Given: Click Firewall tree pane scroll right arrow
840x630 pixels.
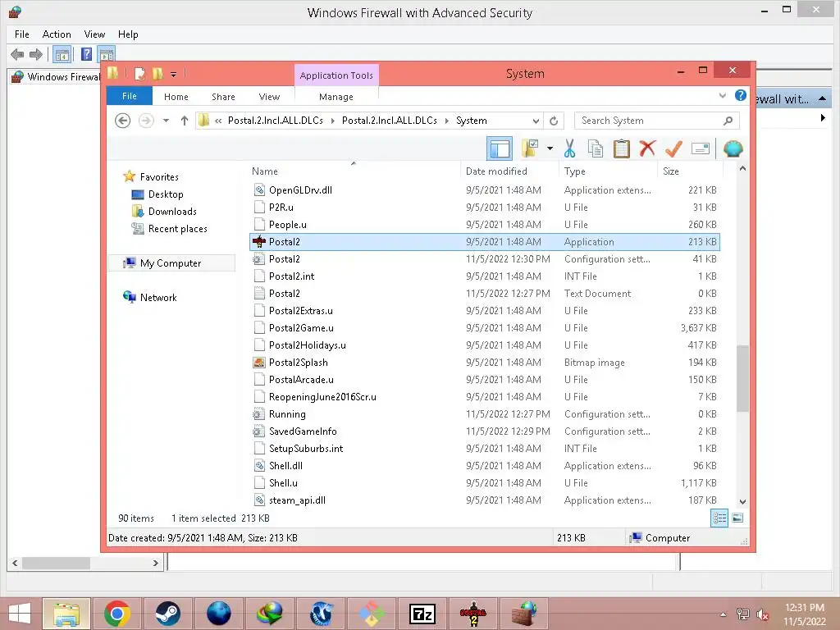Looking at the screenshot, I should [155, 563].
